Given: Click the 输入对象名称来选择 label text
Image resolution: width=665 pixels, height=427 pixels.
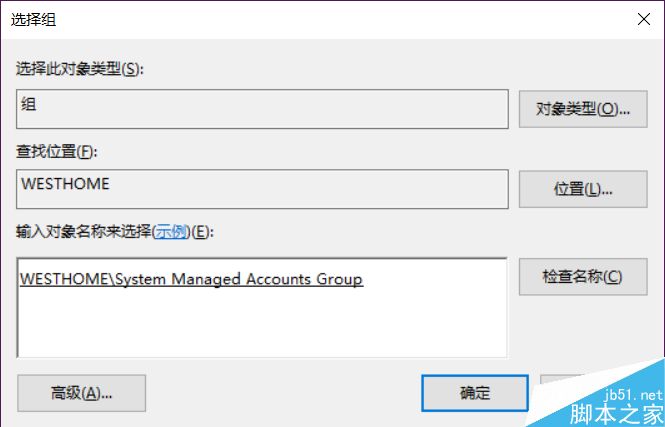Looking at the screenshot, I should [82, 232].
